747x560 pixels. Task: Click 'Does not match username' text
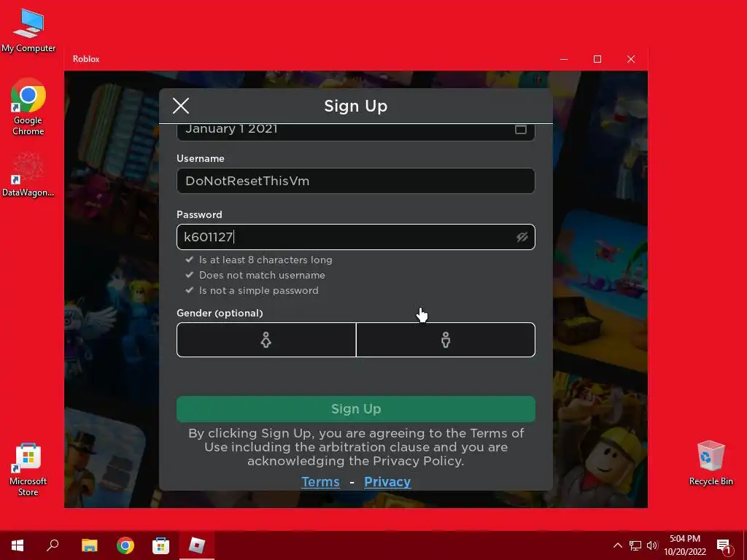[262, 275]
